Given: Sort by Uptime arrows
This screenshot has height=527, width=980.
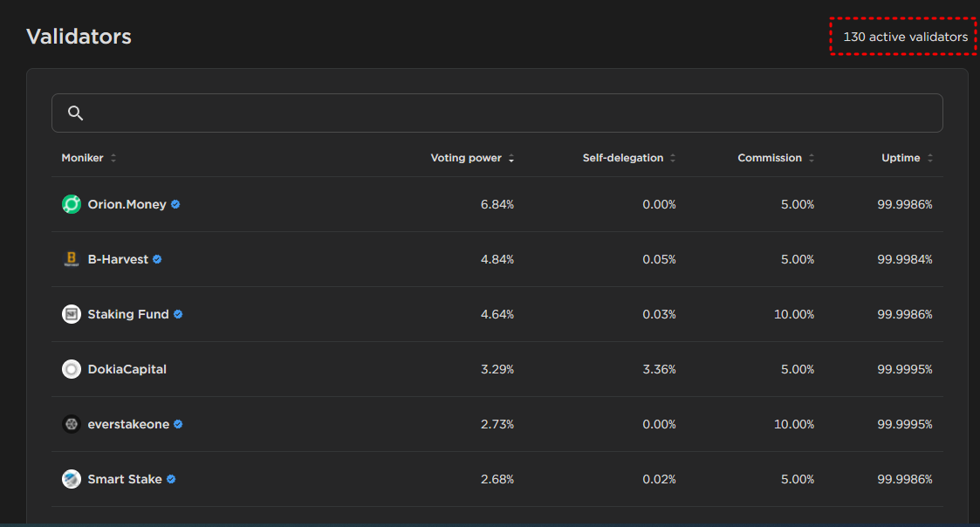Looking at the screenshot, I should [930, 158].
